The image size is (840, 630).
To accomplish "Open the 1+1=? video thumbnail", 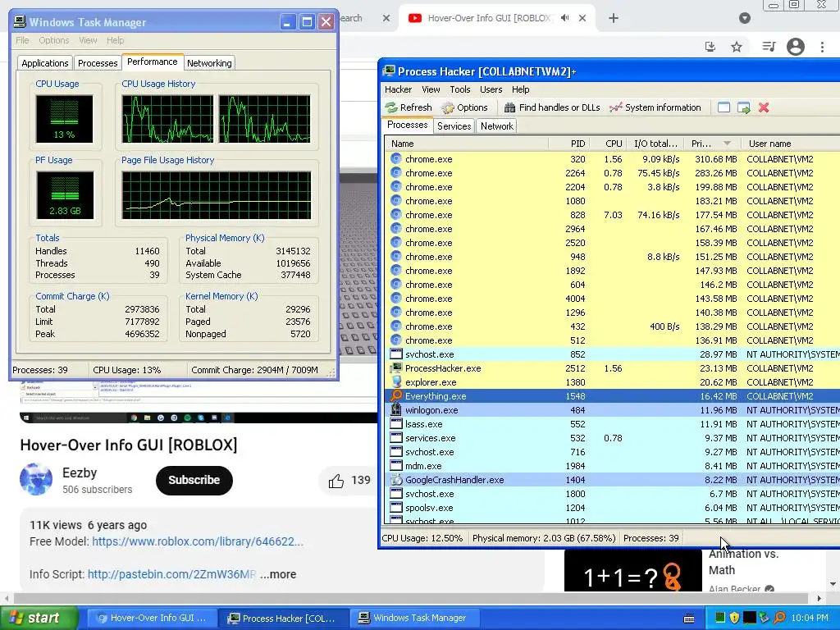I will point(632,569).
